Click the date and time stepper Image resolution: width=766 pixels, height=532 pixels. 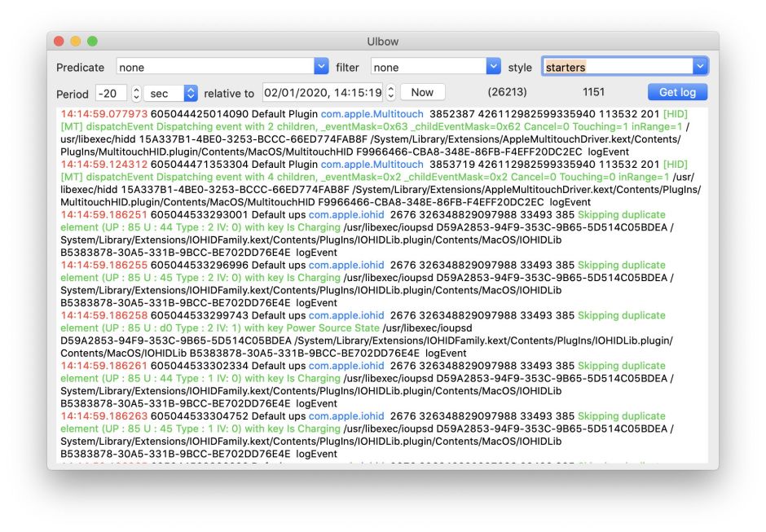pos(391,93)
